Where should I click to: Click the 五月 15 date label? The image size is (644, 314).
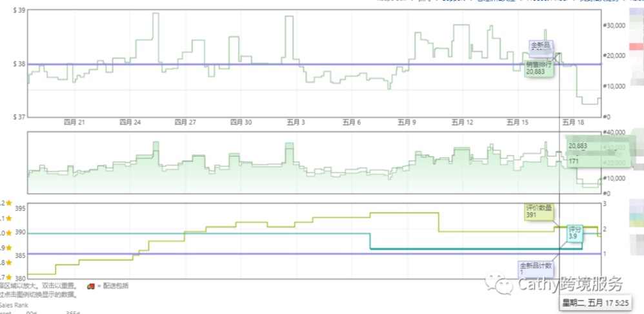[518, 122]
